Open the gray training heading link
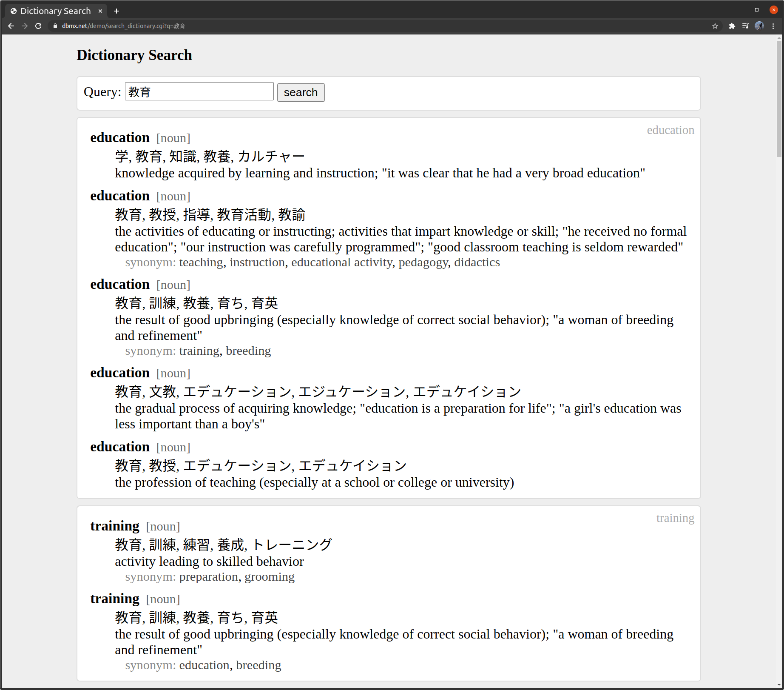The width and height of the screenshot is (784, 690). pyautogui.click(x=675, y=518)
